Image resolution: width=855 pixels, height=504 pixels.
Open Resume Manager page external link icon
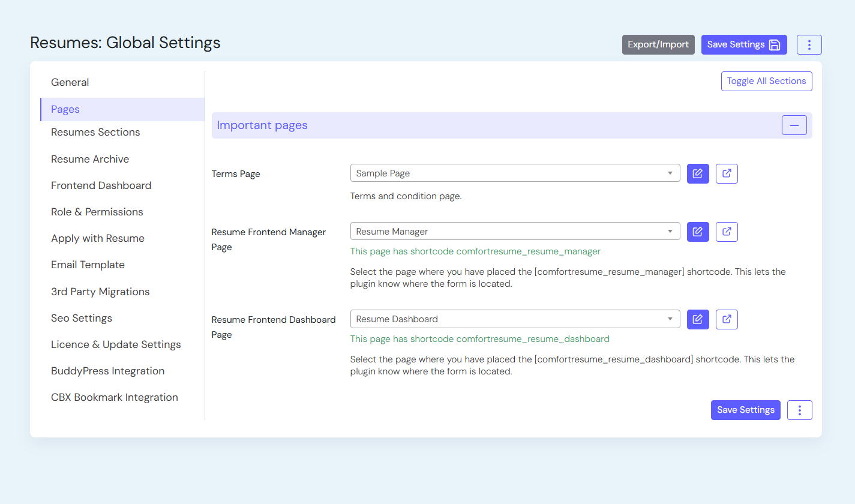coord(727,232)
